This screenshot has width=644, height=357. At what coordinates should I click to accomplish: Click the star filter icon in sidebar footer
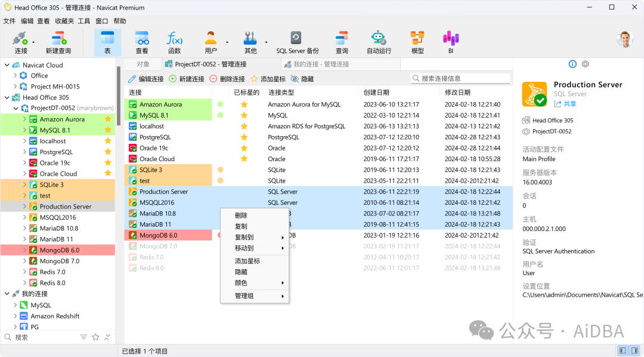[95, 337]
